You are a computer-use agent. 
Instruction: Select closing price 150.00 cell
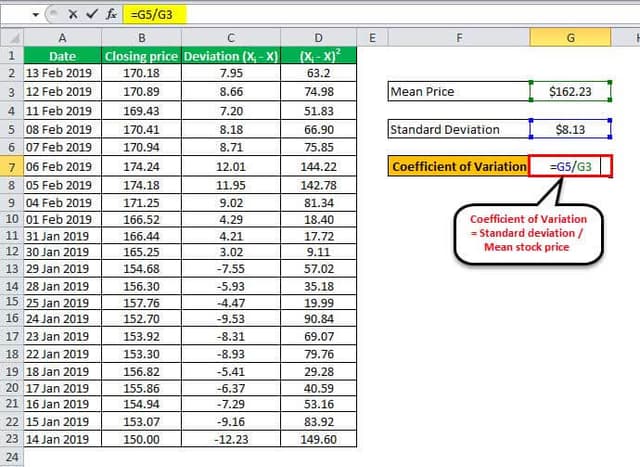pyautogui.click(x=141, y=439)
